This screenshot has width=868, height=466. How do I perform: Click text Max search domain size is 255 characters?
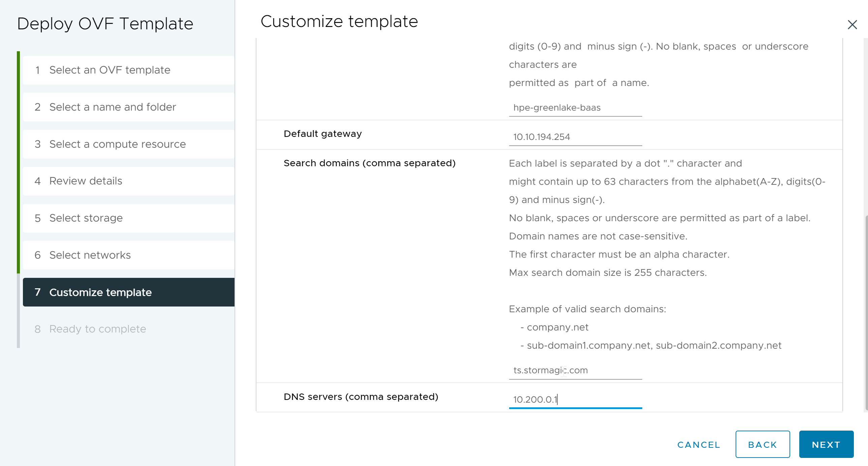[608, 273]
